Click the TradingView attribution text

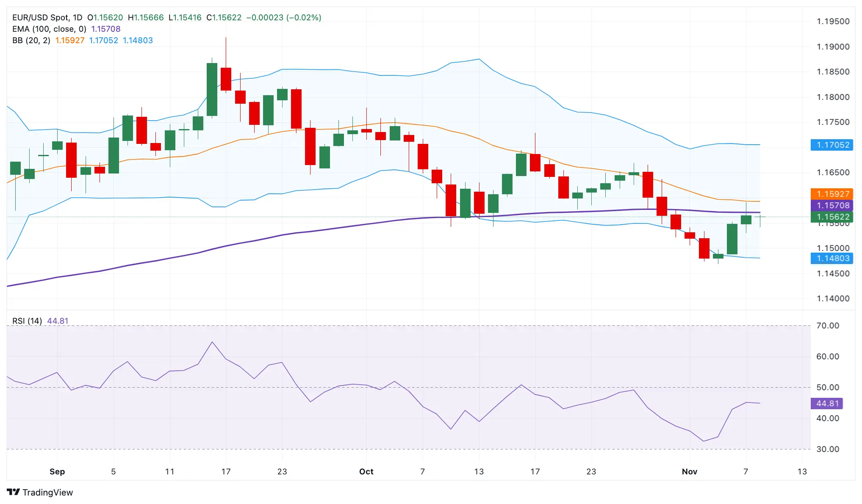pos(48,493)
